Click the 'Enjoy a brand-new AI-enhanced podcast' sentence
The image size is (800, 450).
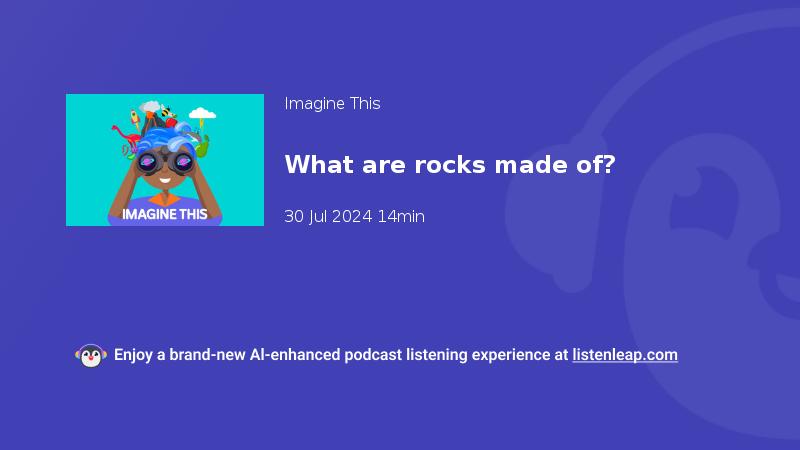click(x=396, y=355)
